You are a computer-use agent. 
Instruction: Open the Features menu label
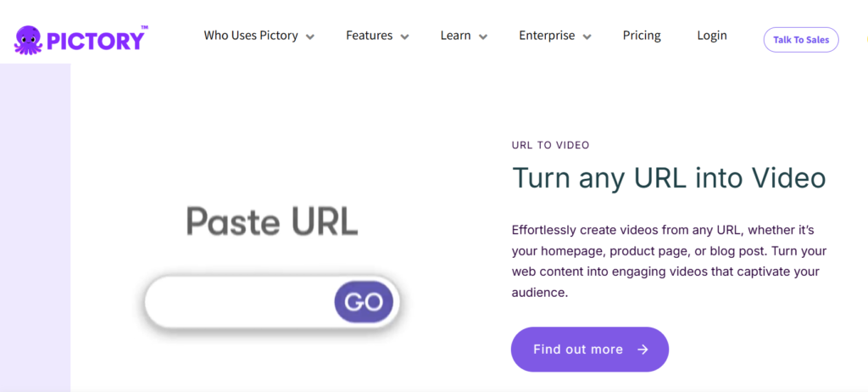point(370,36)
